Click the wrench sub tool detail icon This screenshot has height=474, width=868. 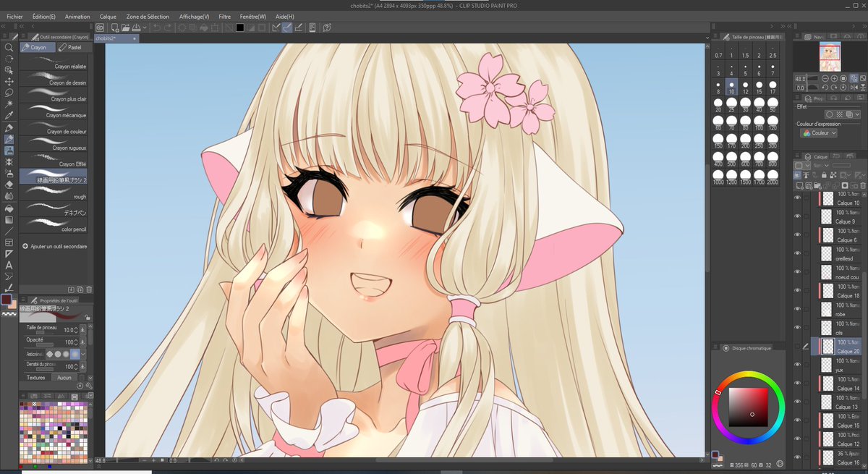(x=90, y=386)
